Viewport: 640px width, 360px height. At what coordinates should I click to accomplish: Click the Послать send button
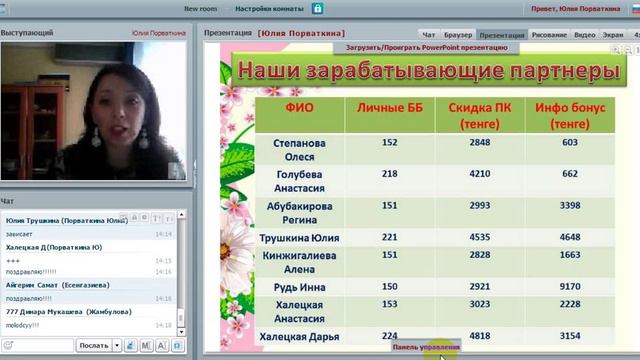tap(93, 345)
